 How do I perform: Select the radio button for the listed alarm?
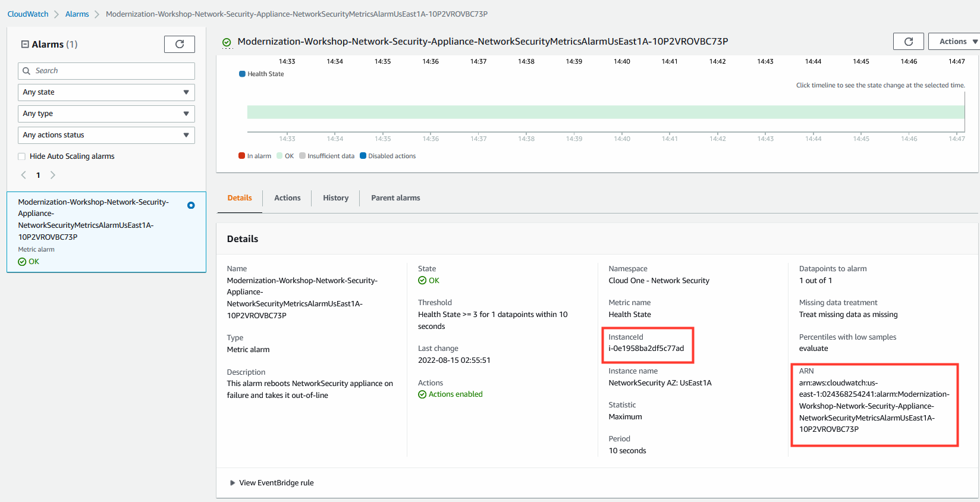pos(191,205)
